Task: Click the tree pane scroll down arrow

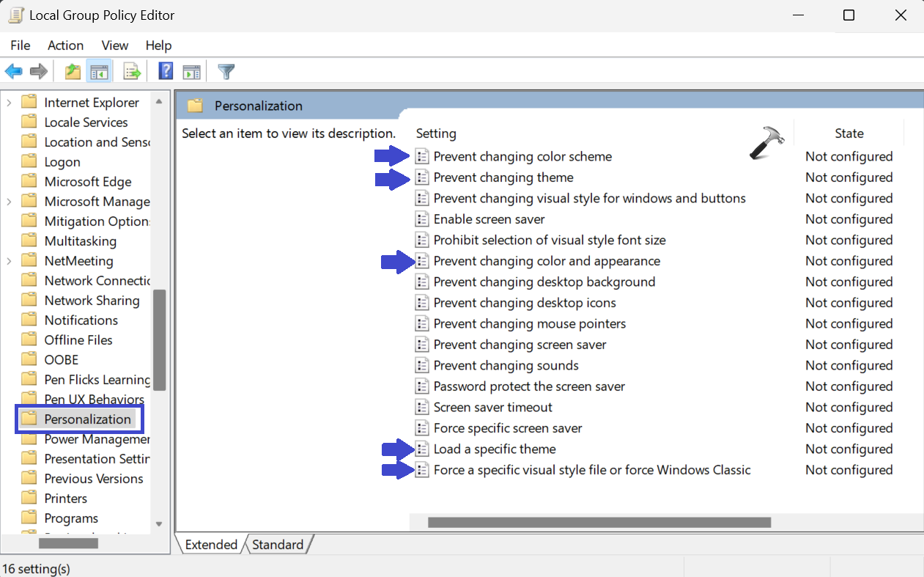Action: tap(159, 523)
